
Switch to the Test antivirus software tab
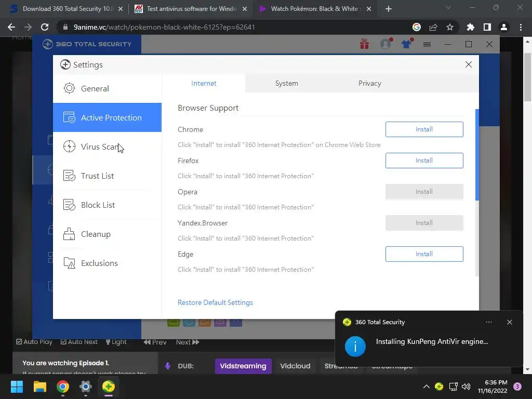pyautogui.click(x=191, y=9)
